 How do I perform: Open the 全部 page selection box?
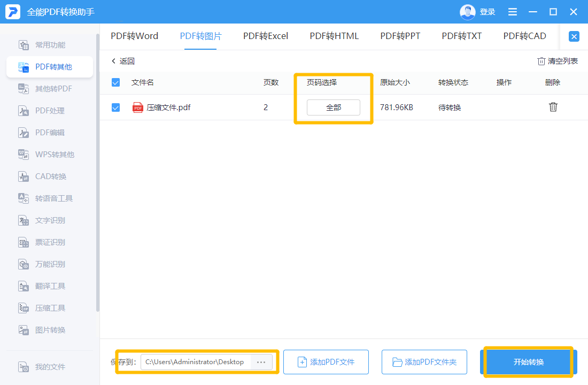point(334,107)
